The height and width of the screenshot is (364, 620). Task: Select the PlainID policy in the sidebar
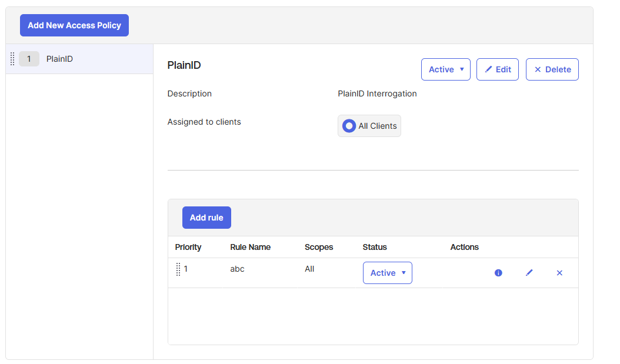coord(79,59)
